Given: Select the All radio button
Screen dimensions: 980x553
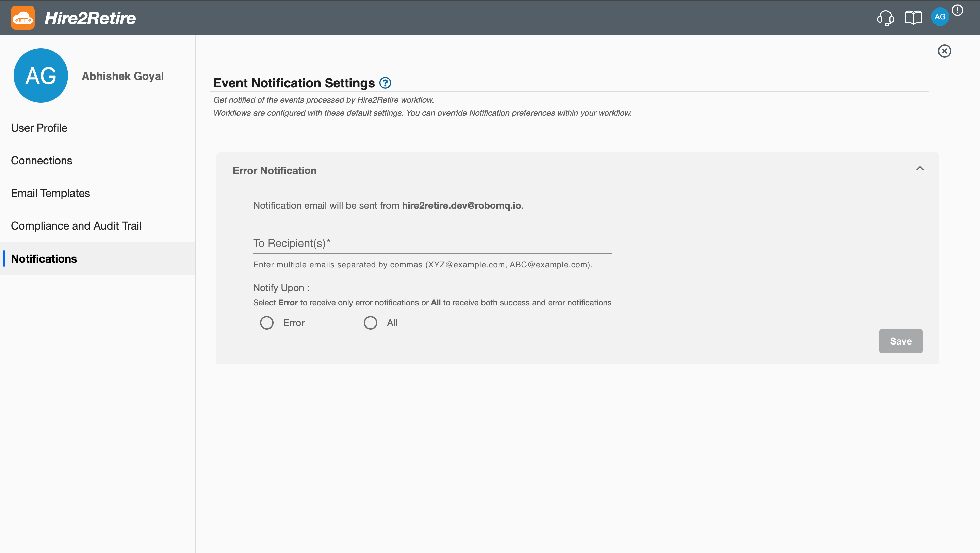Looking at the screenshot, I should [370, 322].
